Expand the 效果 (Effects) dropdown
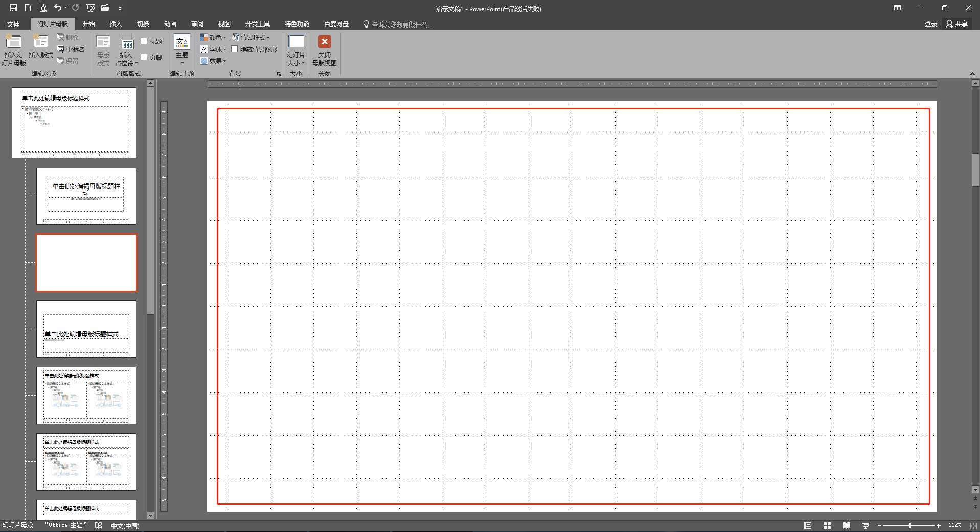 click(x=213, y=61)
